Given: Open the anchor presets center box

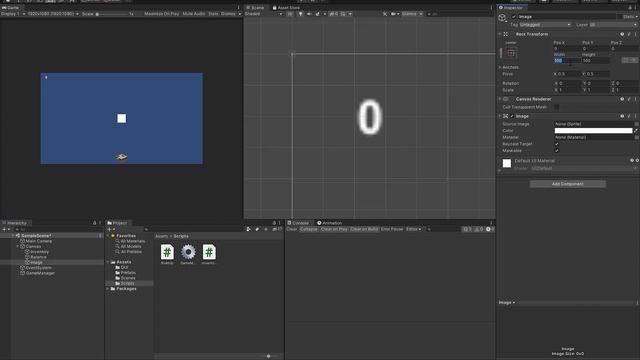Looking at the screenshot, I should (x=511, y=52).
